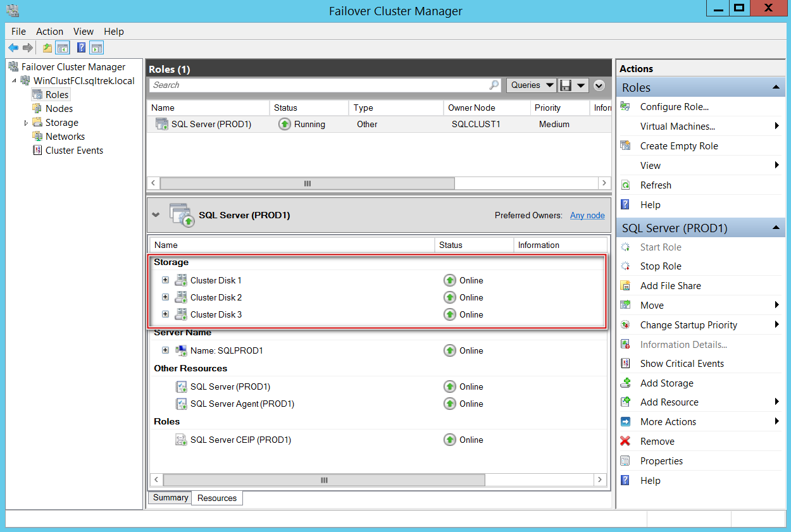This screenshot has height=532, width=791.
Task: Switch to the Summary tab
Action: tap(170, 498)
